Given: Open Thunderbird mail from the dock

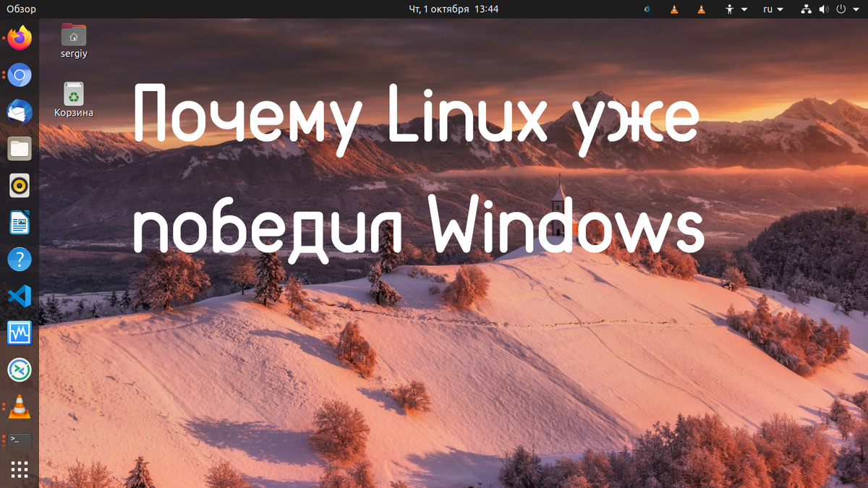Looking at the screenshot, I should (x=20, y=111).
